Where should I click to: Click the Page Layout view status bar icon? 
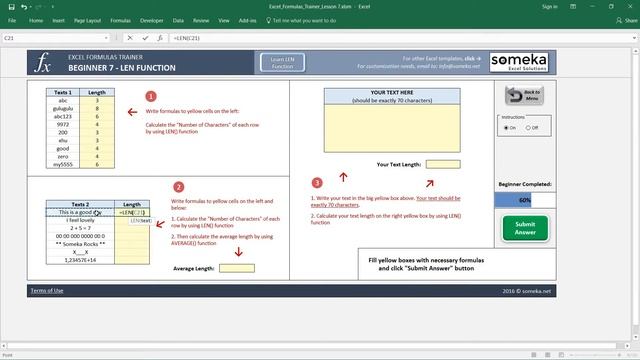[547, 355]
